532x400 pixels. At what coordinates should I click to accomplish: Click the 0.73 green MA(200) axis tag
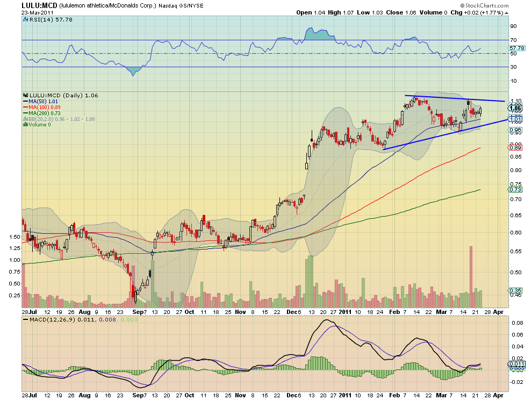click(x=515, y=189)
